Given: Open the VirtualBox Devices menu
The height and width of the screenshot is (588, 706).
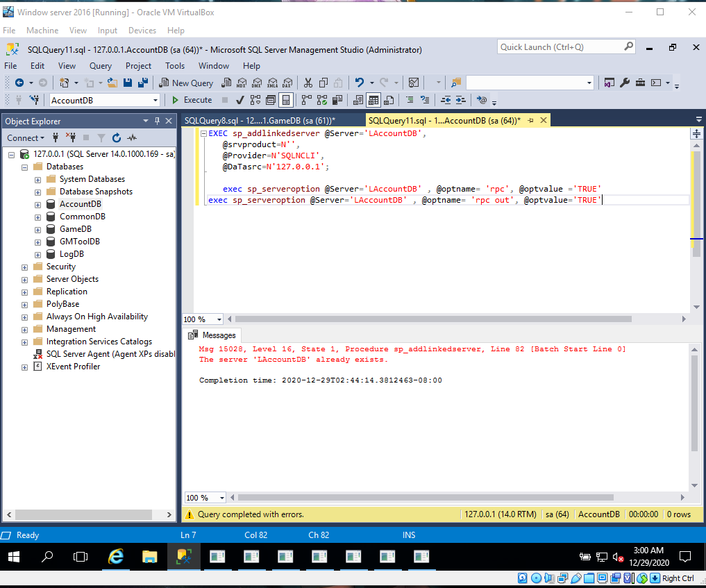Looking at the screenshot, I should click(142, 30).
